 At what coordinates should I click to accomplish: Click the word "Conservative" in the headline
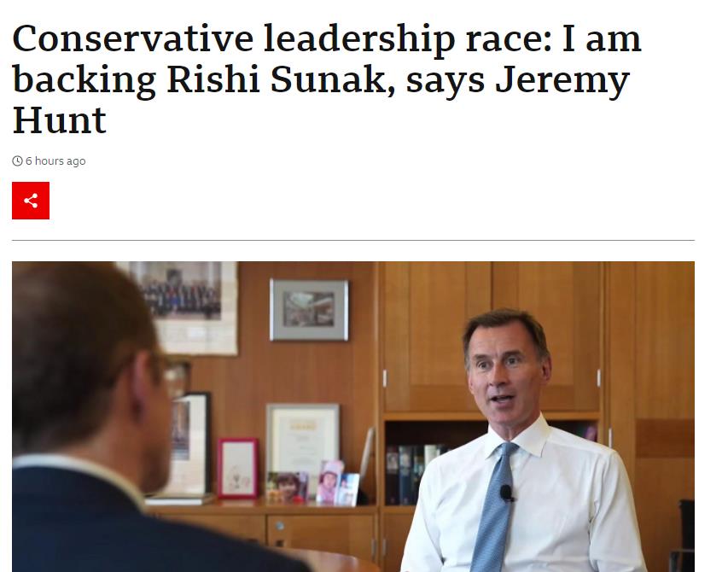(x=133, y=39)
